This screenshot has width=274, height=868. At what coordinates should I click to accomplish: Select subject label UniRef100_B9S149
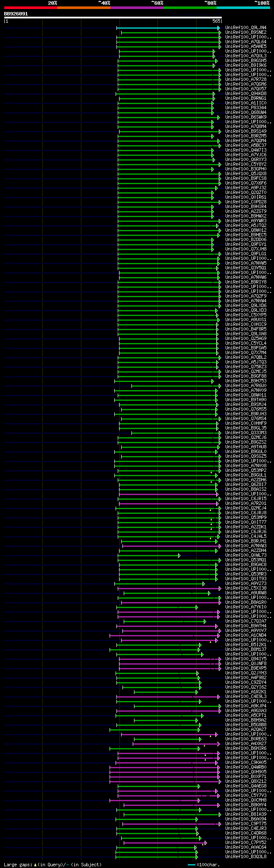pos(246,131)
